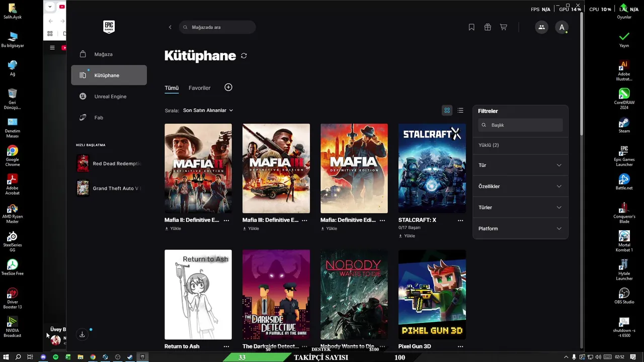This screenshot has width=644, height=362.
Task: Open more options for Mafia: Definitive Edition
Action: (x=382, y=220)
